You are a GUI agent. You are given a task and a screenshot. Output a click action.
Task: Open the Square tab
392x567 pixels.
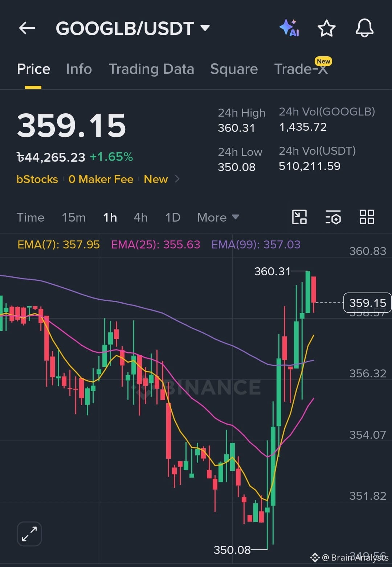coord(234,69)
